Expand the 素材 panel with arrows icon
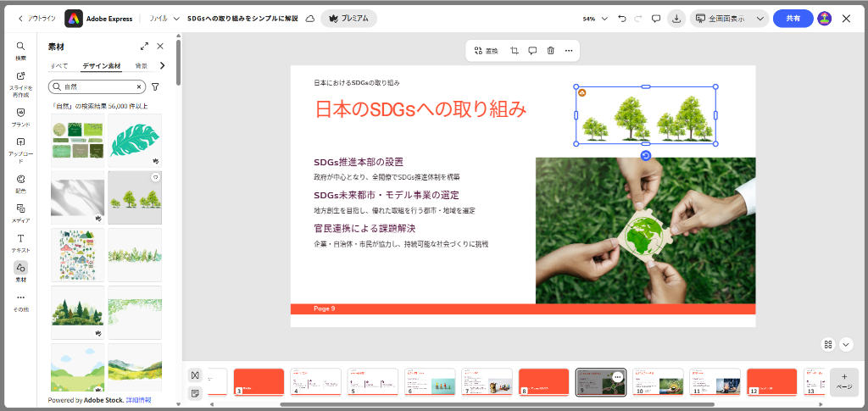The width and height of the screenshot is (868, 411). point(144,47)
